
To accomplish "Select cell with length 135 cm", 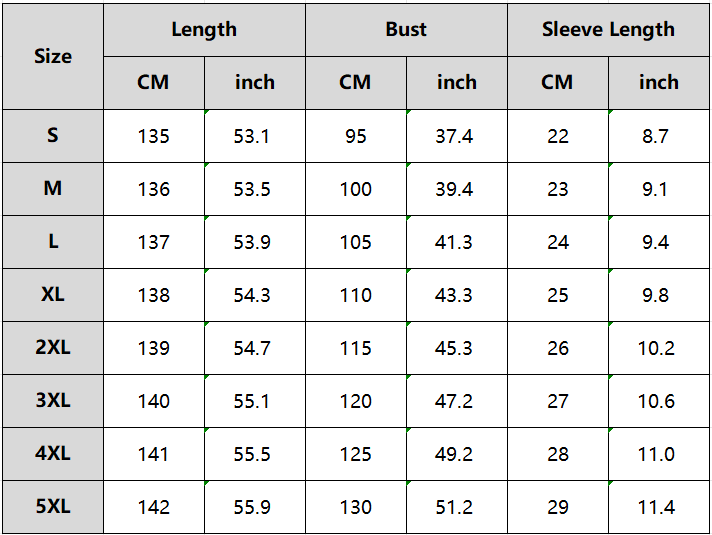I will coord(153,136).
